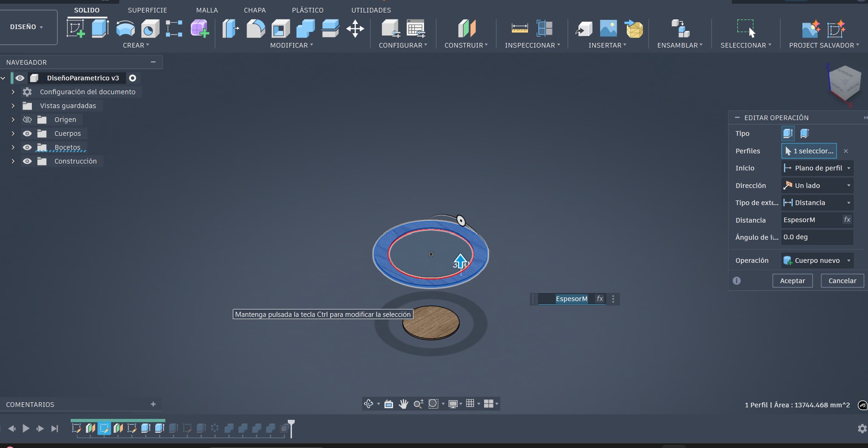Click the Aceptar button
Viewport: 868px width, 448px height.
(793, 281)
